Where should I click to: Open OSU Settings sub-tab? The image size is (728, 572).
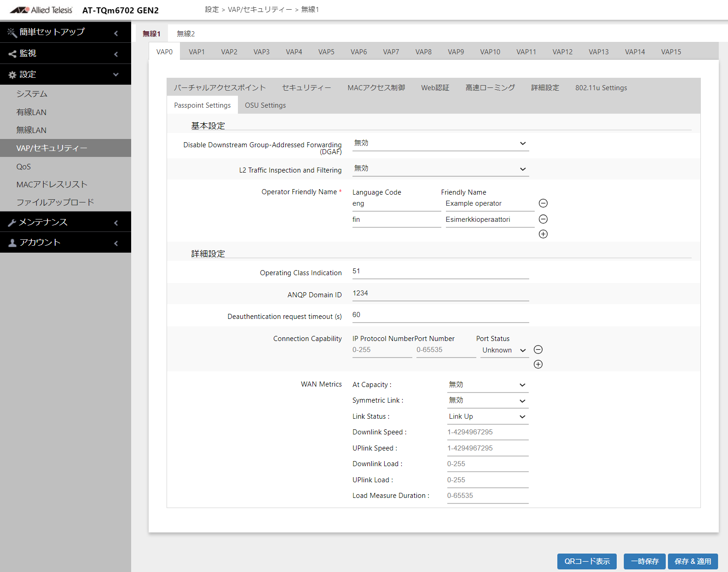point(265,105)
